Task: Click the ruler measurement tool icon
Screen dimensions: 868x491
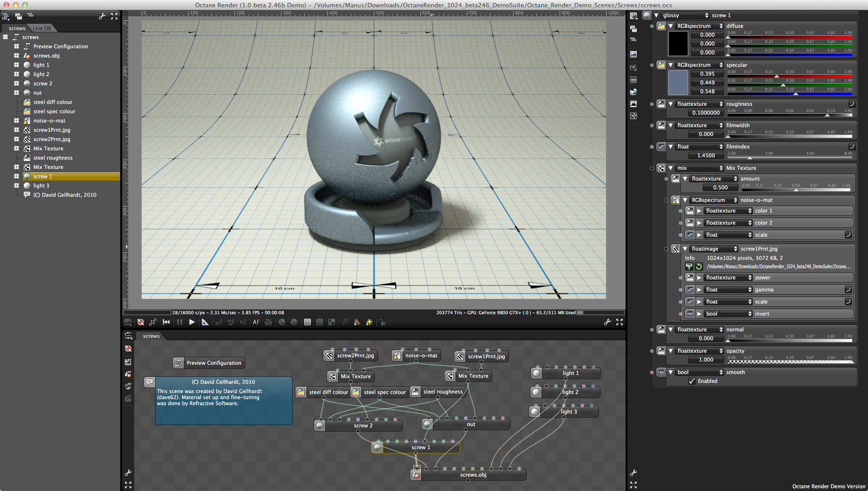Action: (x=205, y=322)
